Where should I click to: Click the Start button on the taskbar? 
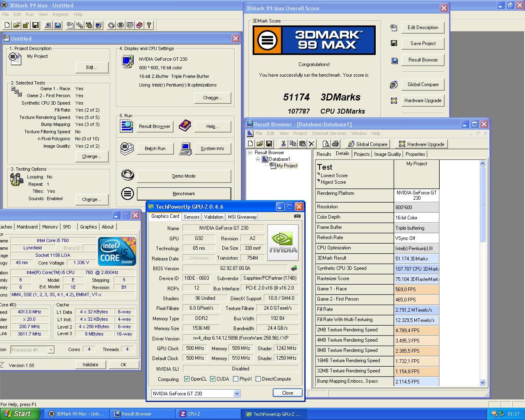click(x=20, y=414)
